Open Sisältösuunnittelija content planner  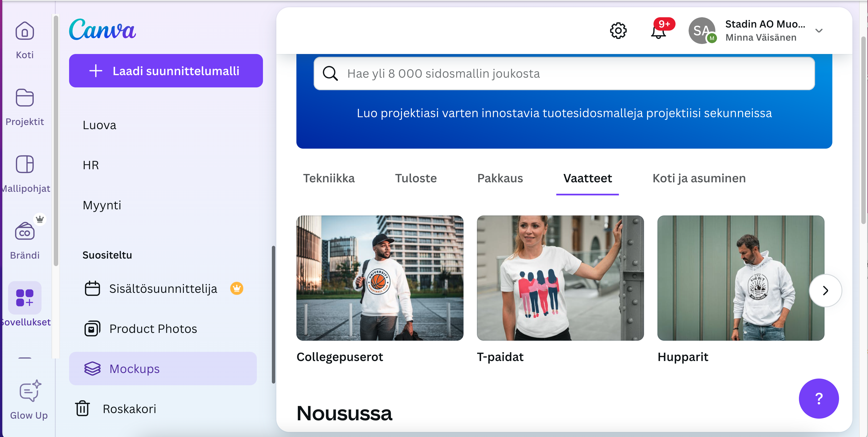tap(163, 289)
